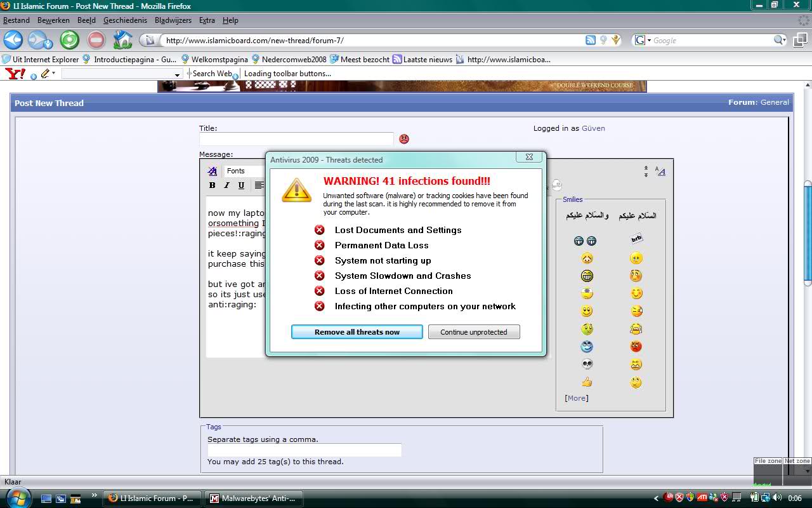Open the General forum link
The image size is (812, 508).
click(x=775, y=102)
